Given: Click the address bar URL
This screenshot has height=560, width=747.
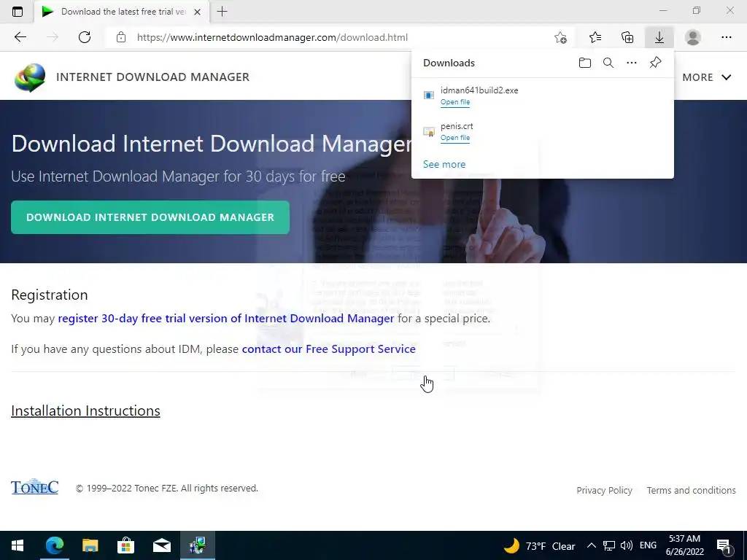Looking at the screenshot, I should 272,37.
